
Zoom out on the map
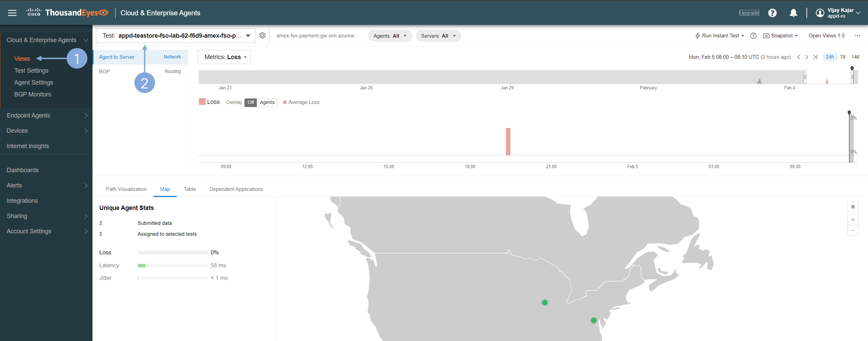coord(852,230)
